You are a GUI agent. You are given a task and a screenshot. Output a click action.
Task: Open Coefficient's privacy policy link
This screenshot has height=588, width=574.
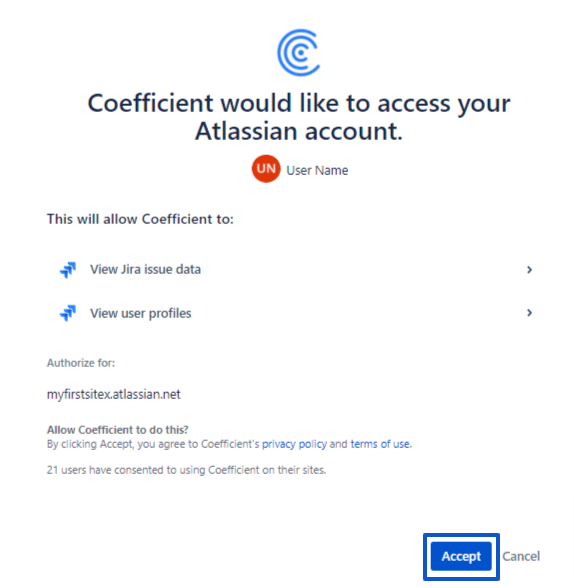[x=294, y=444]
